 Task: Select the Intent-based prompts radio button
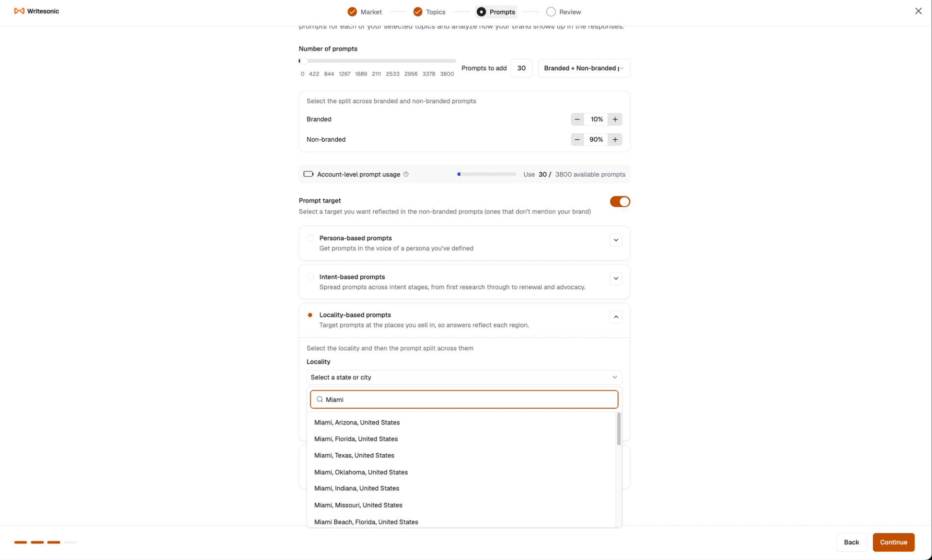[x=310, y=277]
